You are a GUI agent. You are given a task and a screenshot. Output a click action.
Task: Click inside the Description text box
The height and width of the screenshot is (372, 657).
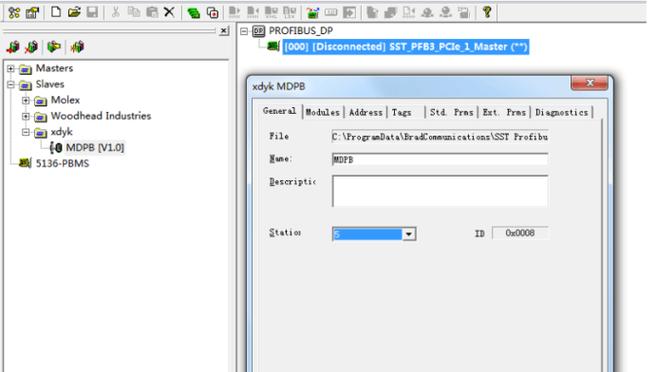tap(440, 191)
